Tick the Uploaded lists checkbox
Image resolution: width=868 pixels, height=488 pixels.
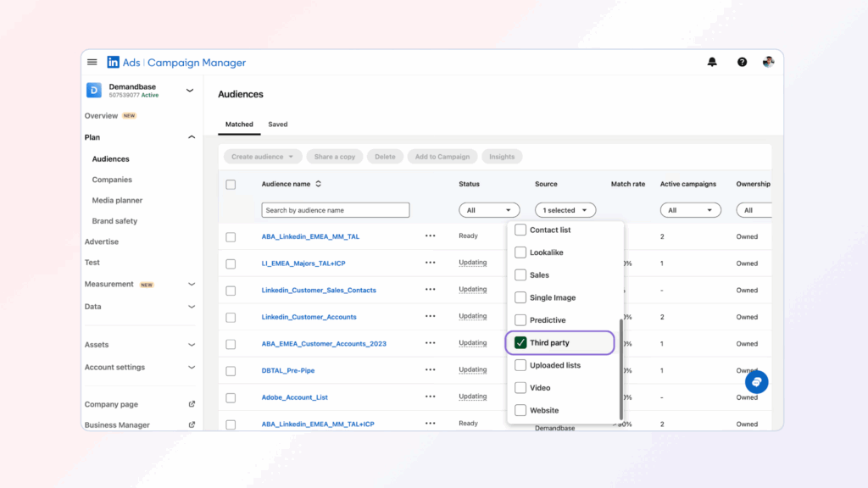(520, 365)
